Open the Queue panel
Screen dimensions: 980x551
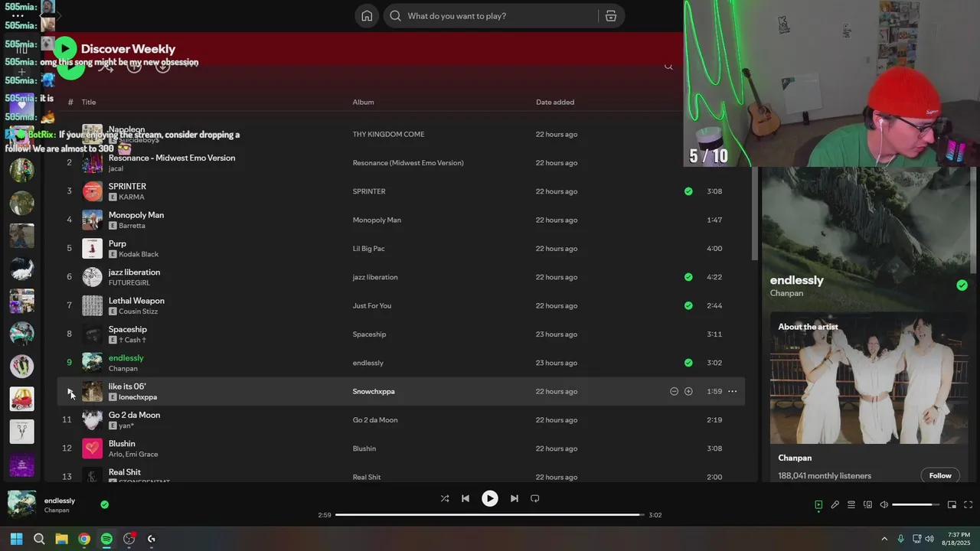pyautogui.click(x=851, y=505)
